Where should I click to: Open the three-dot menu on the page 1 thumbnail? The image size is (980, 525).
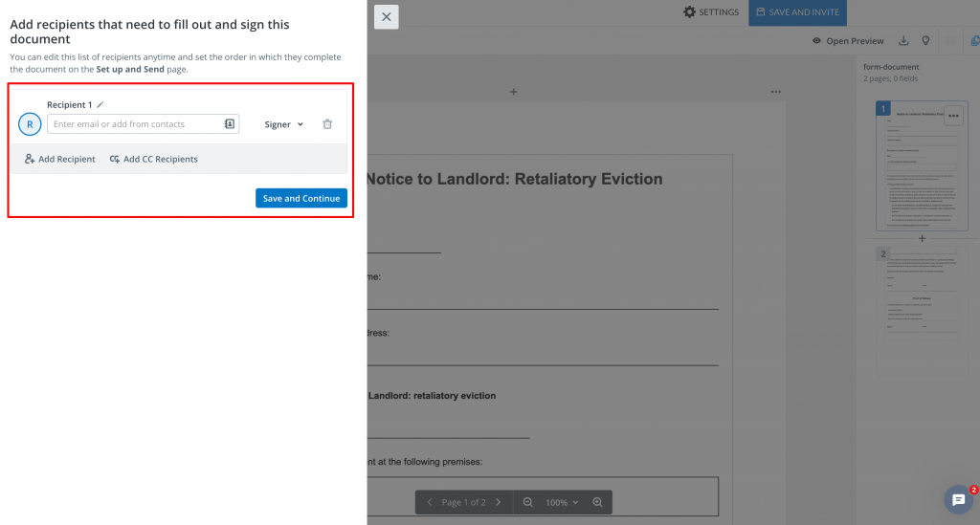coord(953,116)
